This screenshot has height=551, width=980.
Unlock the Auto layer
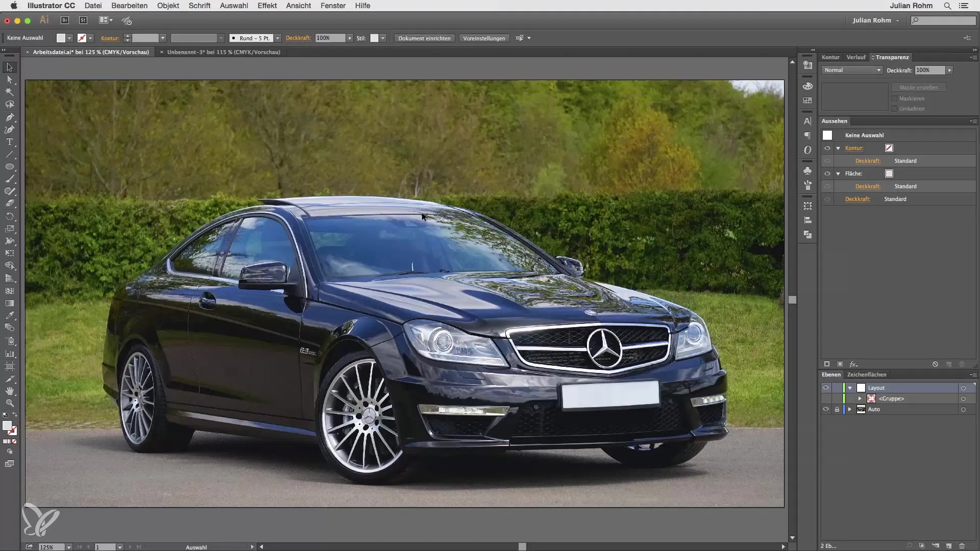(837, 409)
